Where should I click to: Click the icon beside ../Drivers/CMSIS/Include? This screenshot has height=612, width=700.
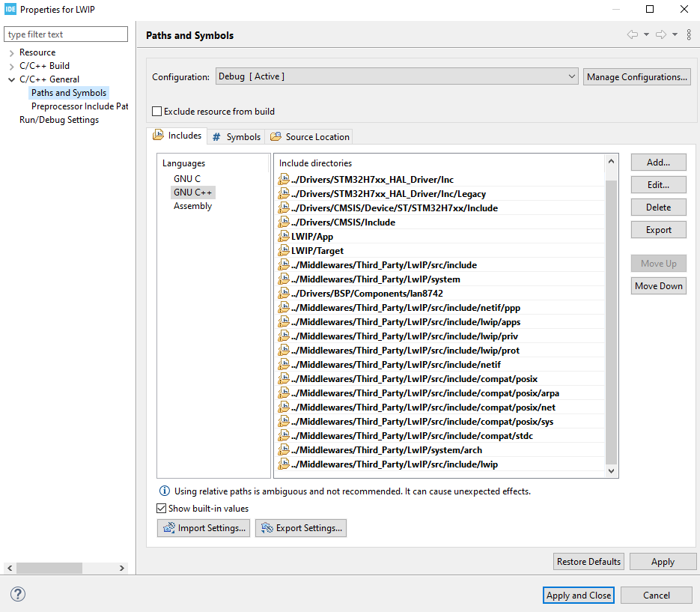coord(284,222)
